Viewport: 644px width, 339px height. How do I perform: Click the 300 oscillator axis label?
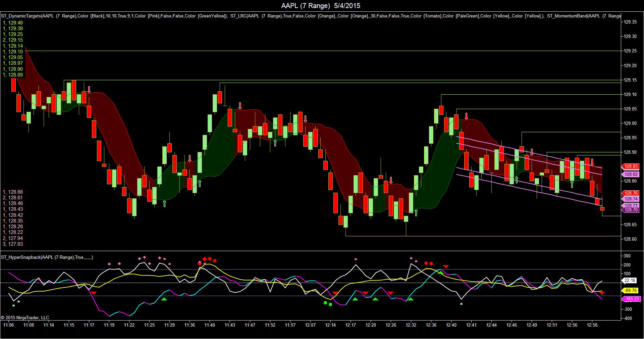click(627, 256)
